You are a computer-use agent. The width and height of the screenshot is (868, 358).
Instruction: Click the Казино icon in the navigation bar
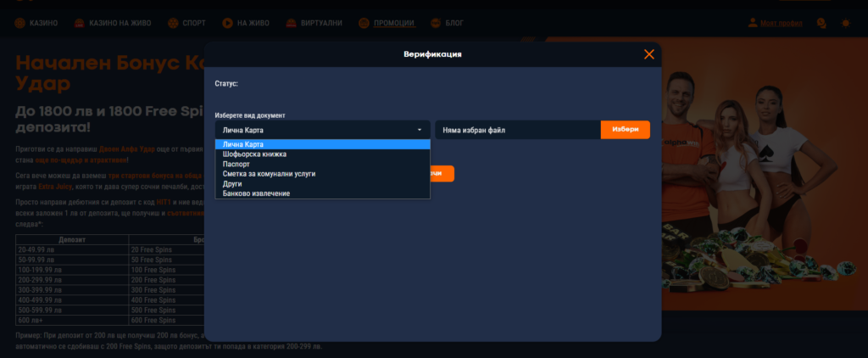click(20, 23)
